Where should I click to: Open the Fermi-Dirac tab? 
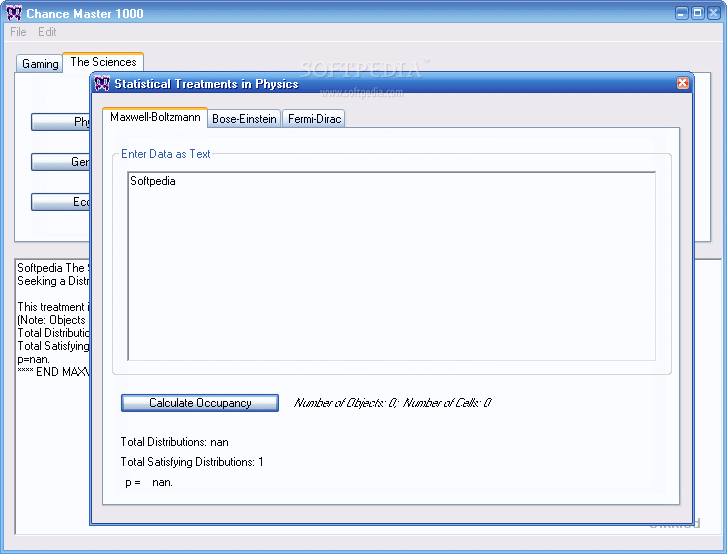coord(314,119)
